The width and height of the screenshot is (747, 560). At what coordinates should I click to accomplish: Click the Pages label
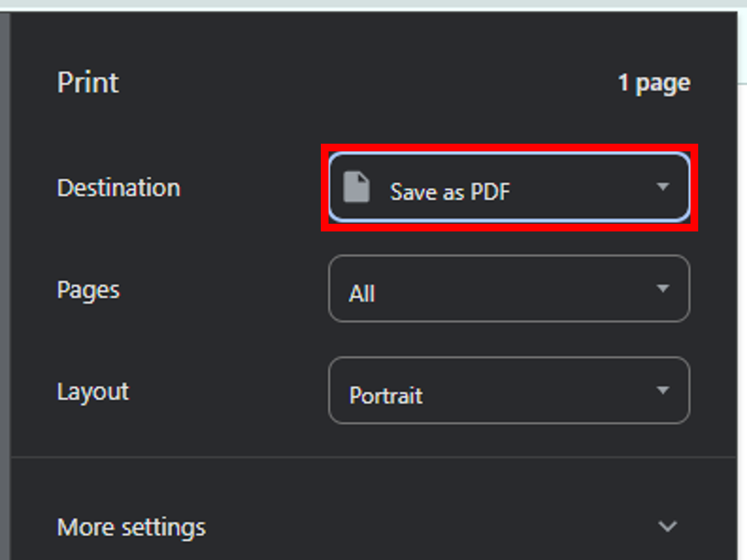(88, 290)
